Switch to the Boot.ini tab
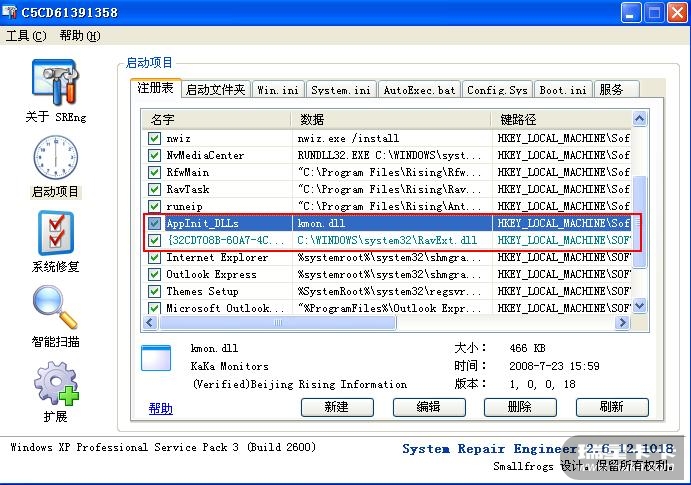The height and width of the screenshot is (485, 691). [x=563, y=90]
